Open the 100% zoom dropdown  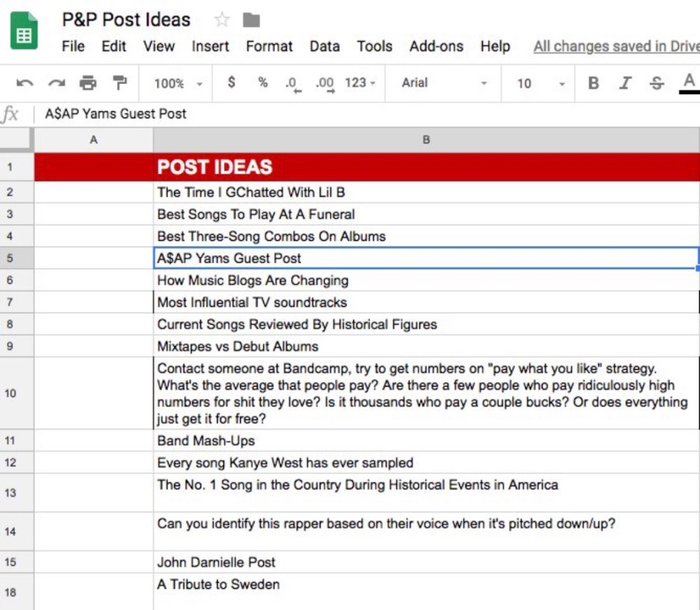coord(178,83)
